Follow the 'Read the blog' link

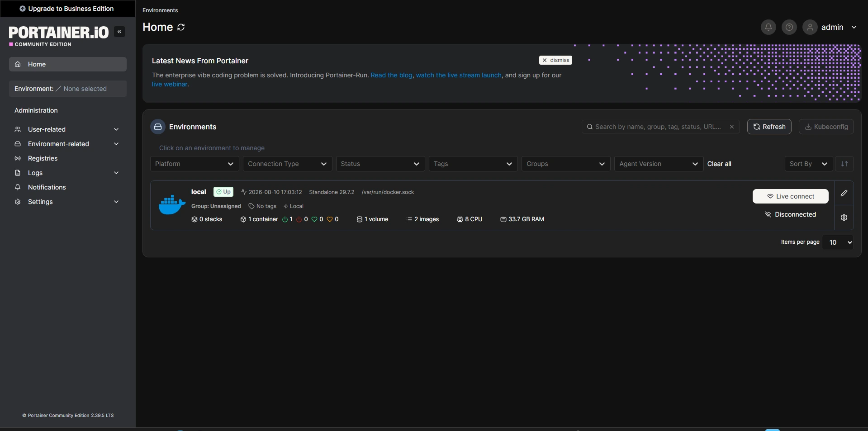392,75
